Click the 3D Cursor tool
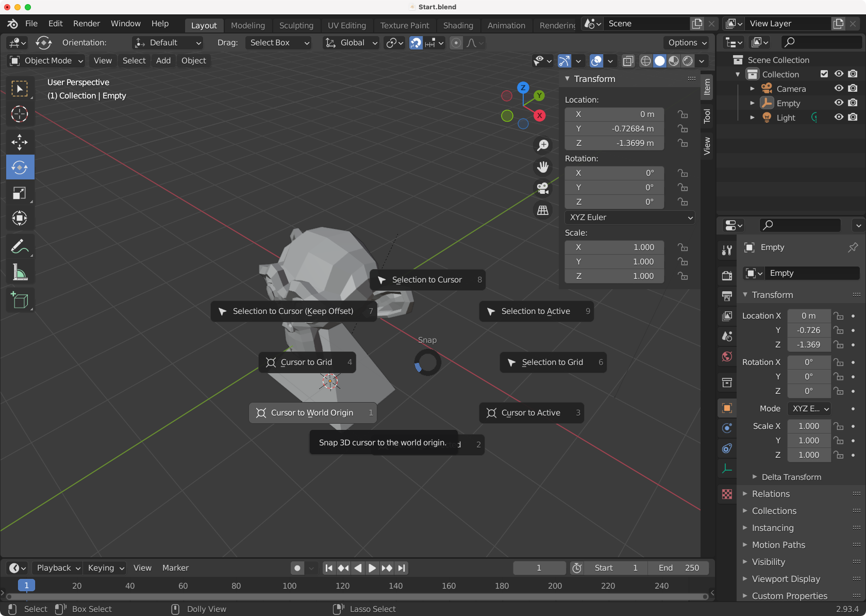This screenshot has width=866, height=616. 20,114
